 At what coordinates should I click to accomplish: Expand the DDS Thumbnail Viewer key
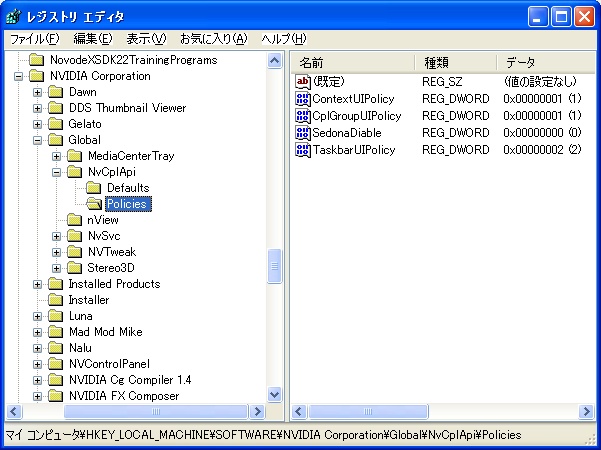[37, 108]
